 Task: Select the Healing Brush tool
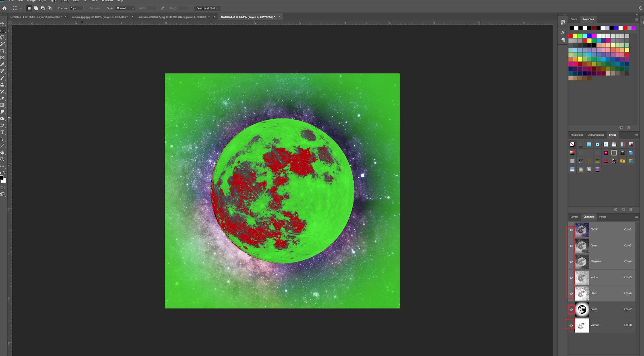pyautogui.click(x=2, y=71)
